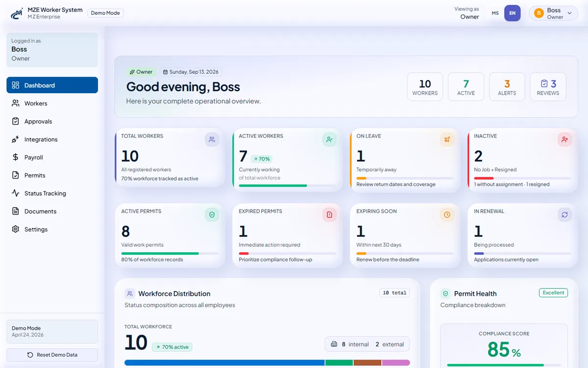Click the Permits document icon
Viewport: 588px width, 368px height.
coord(16,175)
